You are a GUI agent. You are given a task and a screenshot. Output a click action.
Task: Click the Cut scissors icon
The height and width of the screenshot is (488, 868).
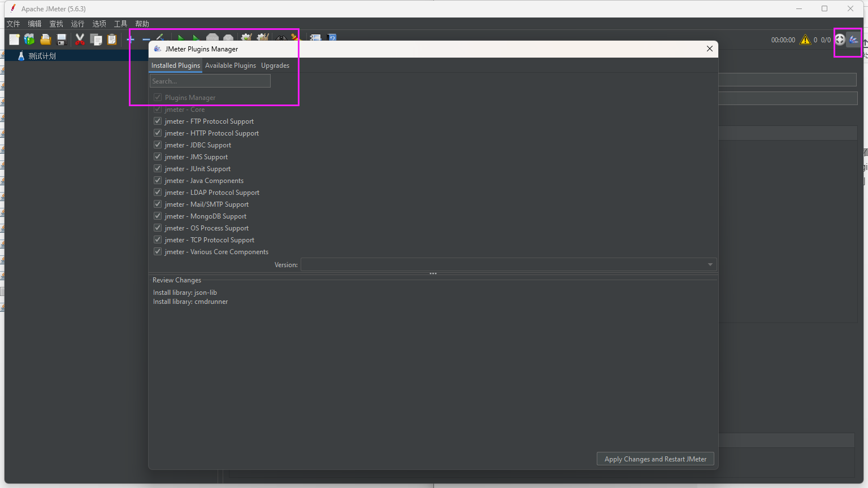[x=80, y=39]
